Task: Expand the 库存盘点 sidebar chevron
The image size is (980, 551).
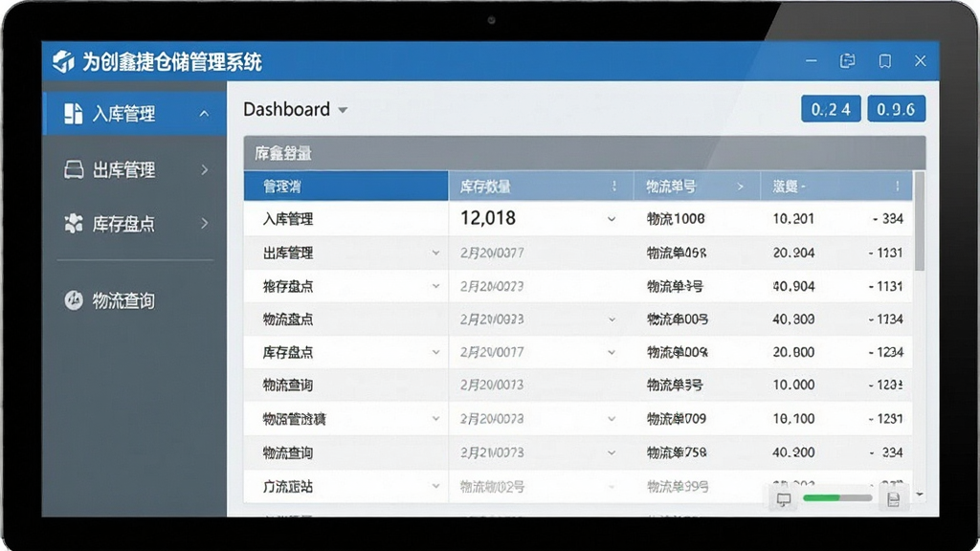Action: [x=205, y=223]
